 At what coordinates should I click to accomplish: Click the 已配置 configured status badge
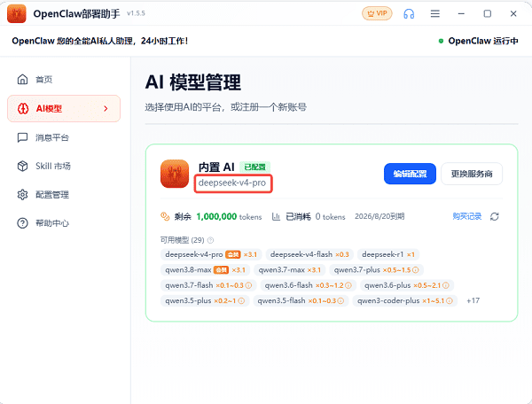pos(254,167)
